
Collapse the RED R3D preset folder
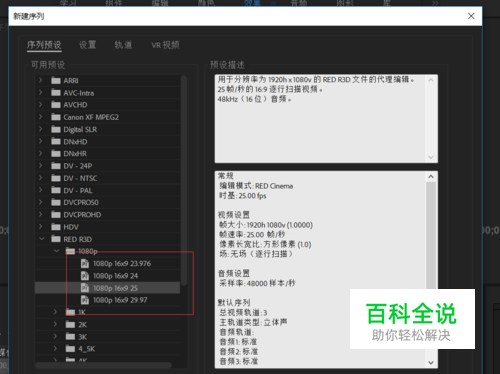pos(41,239)
